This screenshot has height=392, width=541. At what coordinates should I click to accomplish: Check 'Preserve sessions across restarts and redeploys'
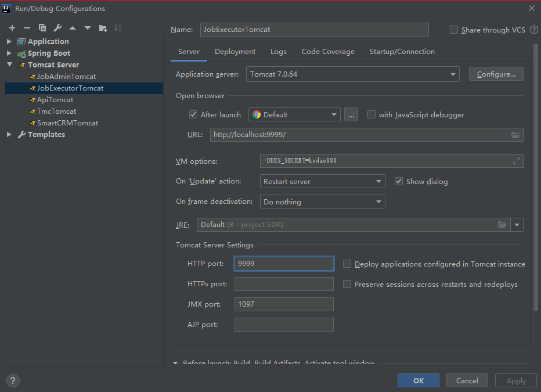(x=347, y=284)
